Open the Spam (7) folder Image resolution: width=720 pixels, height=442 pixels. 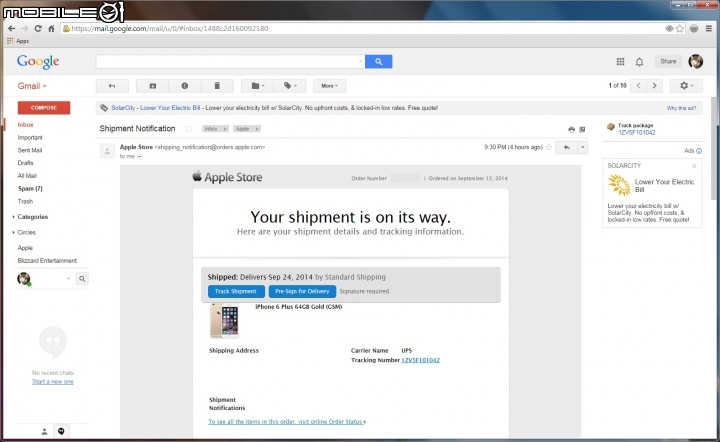(30, 189)
